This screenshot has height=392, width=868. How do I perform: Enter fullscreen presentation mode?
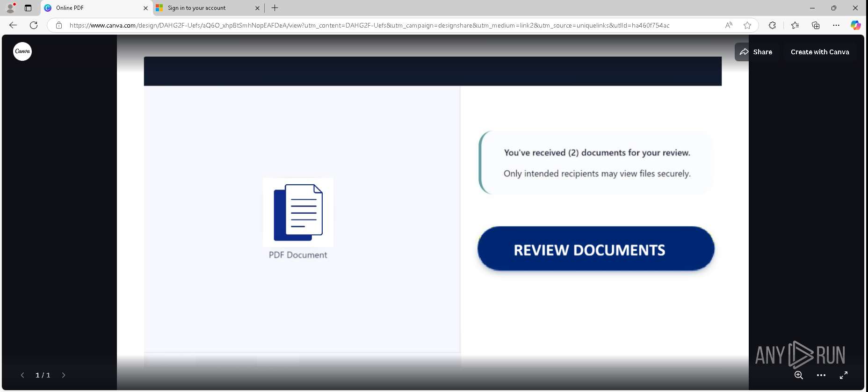844,375
